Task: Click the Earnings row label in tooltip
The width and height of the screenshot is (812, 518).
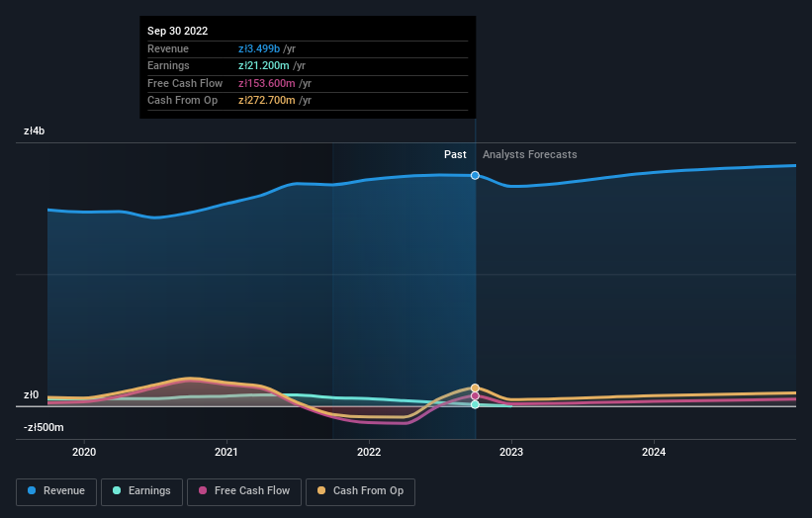Action: (x=168, y=65)
